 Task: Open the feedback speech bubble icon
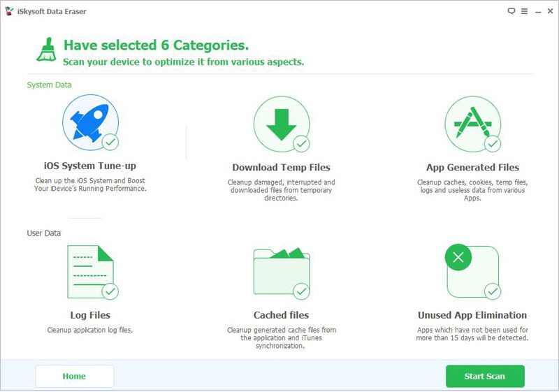[511, 11]
